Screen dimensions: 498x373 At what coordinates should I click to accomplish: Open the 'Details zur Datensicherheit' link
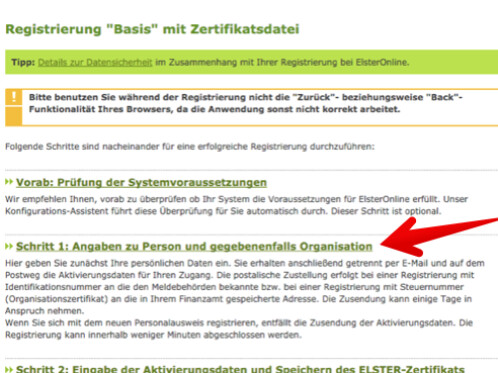point(95,62)
